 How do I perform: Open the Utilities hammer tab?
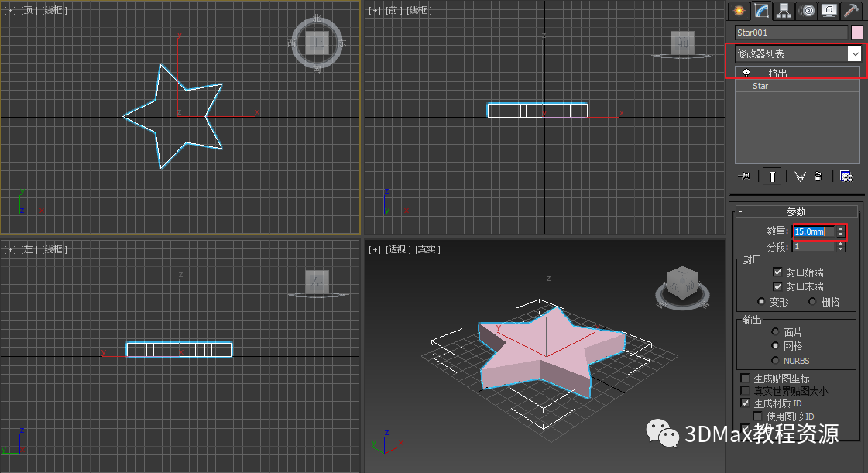(852, 11)
